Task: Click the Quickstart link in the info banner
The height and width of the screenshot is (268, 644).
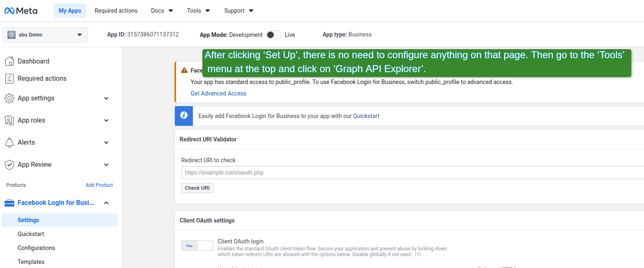Action: [x=366, y=116]
